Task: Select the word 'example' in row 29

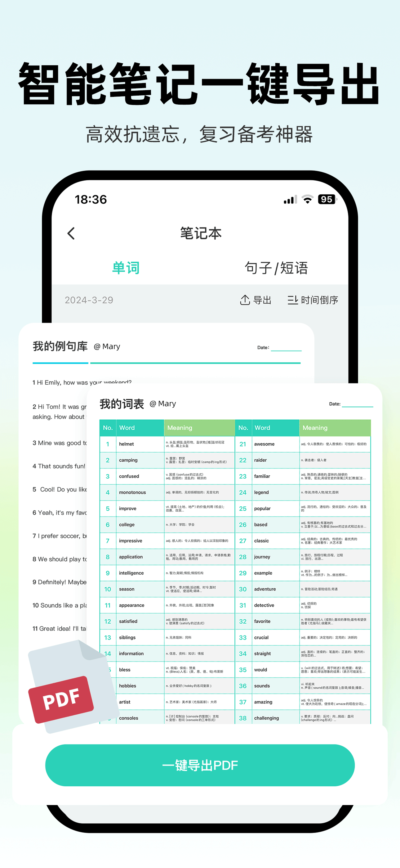Action: point(263,573)
